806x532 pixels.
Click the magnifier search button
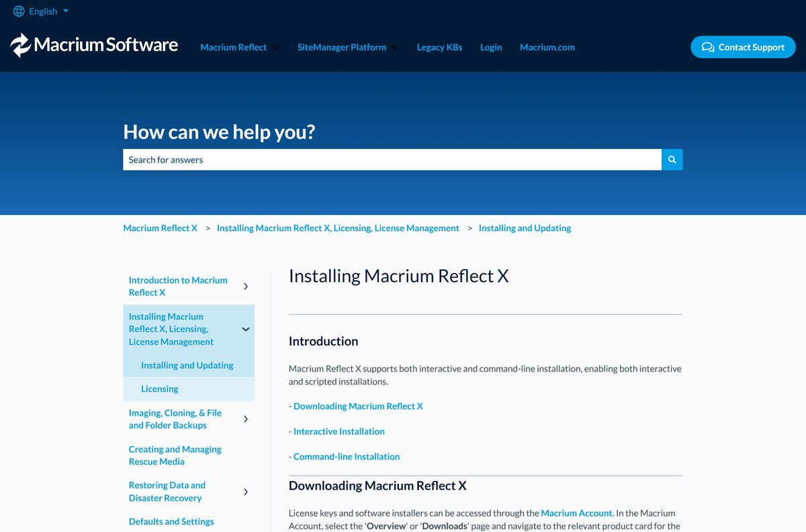(672, 160)
